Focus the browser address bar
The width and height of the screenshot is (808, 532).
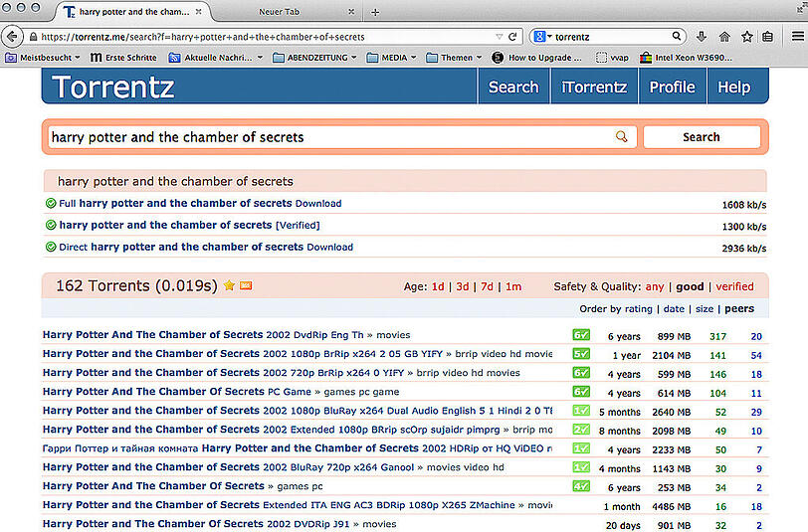pos(266,37)
